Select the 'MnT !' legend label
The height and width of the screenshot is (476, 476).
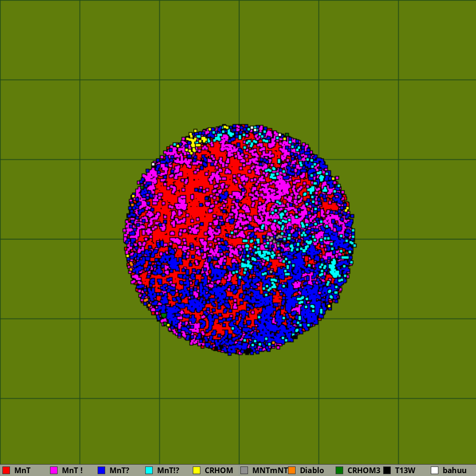pos(72,470)
